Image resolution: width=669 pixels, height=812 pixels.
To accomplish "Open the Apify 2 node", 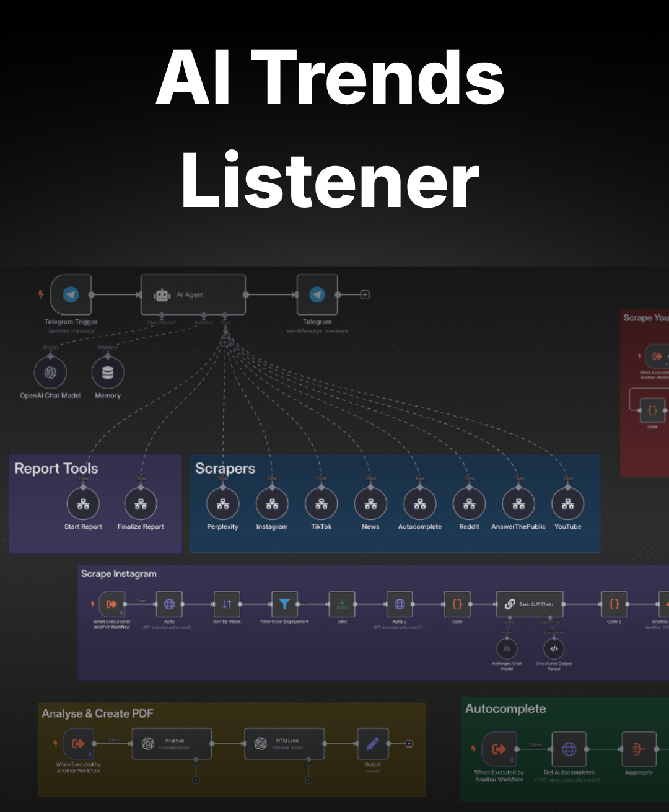I will [400, 604].
